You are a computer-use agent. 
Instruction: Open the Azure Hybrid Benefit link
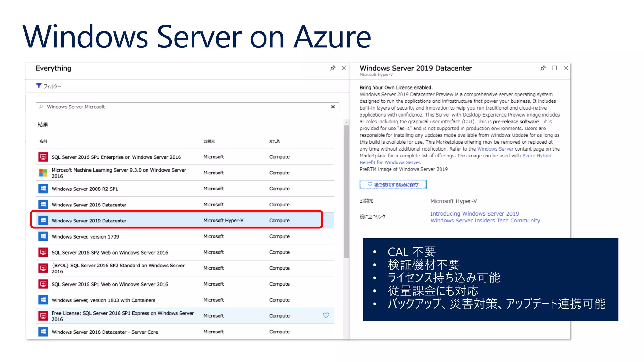pyautogui.click(x=536, y=156)
